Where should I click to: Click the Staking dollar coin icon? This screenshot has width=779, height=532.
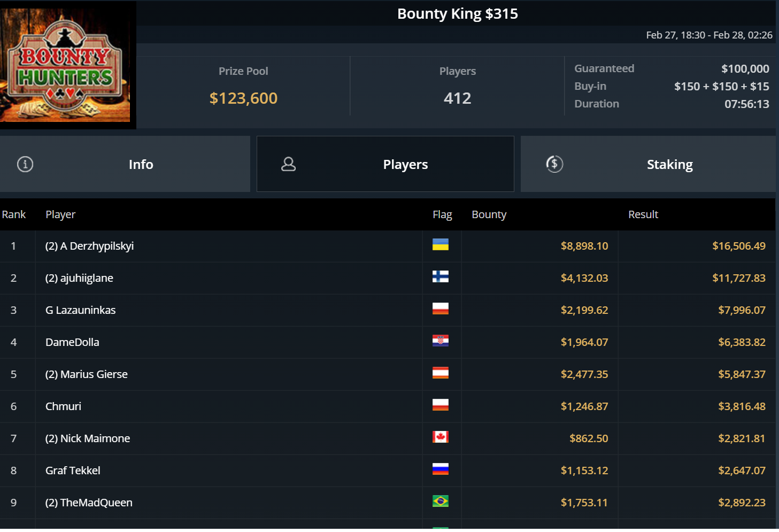[554, 164]
